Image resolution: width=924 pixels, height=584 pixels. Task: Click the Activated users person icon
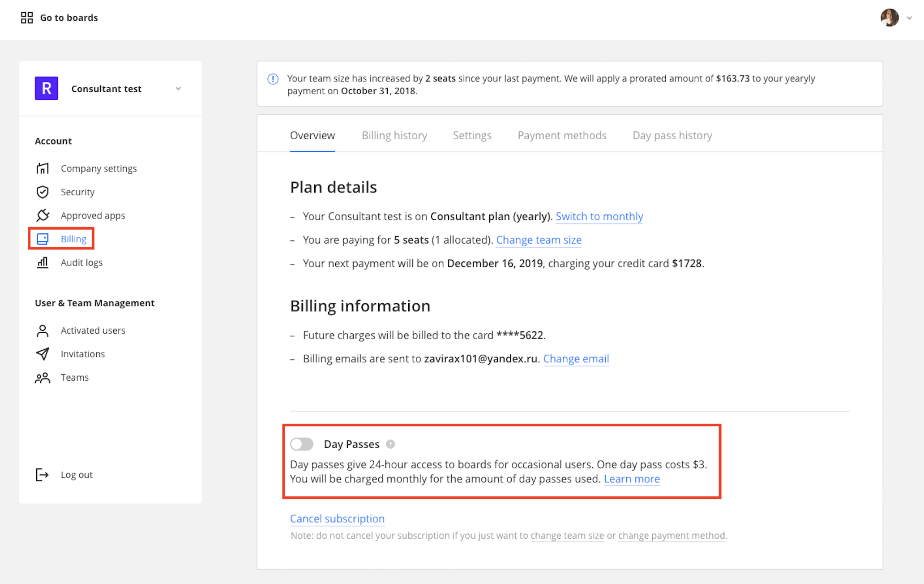pyautogui.click(x=43, y=331)
